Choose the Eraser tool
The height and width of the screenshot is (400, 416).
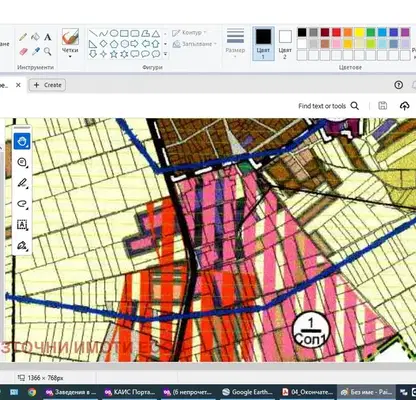[x=23, y=51]
